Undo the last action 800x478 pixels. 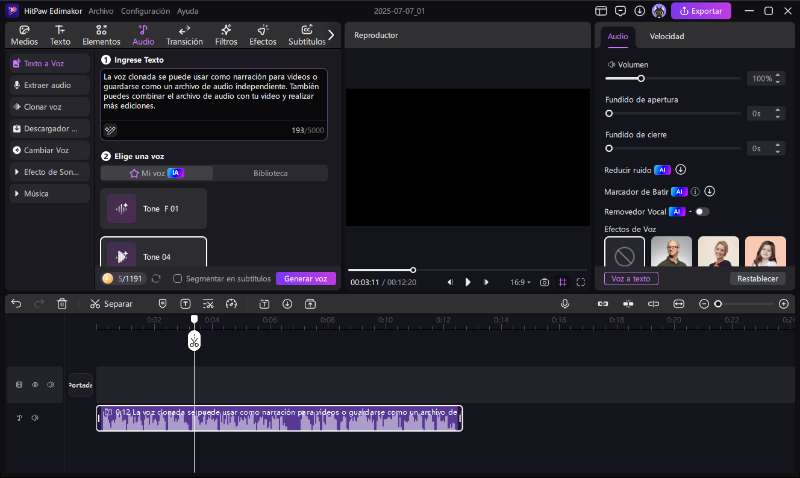pos(16,304)
